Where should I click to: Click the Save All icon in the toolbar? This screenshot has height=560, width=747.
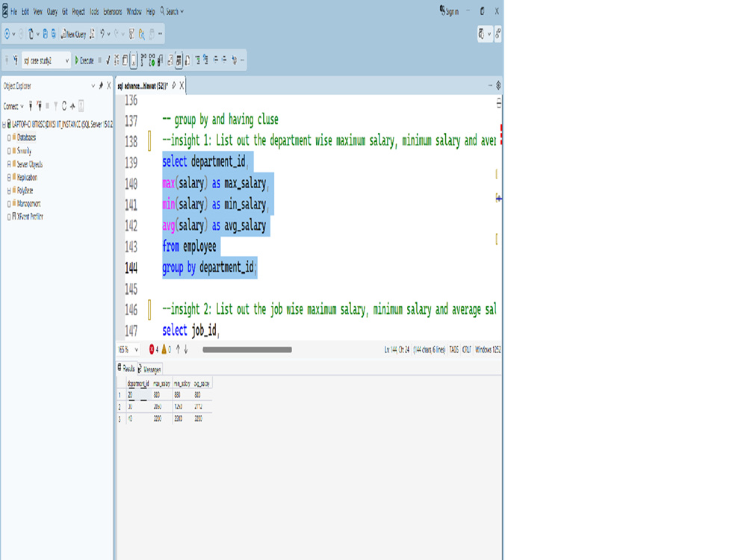53,34
